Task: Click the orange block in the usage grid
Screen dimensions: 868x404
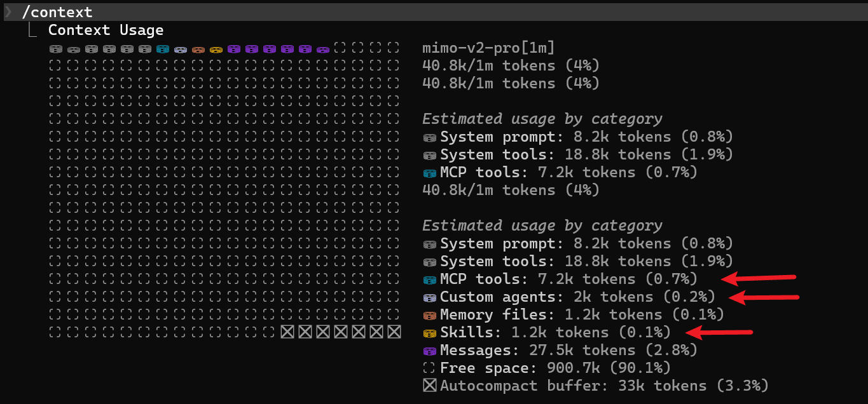Action: point(198,49)
